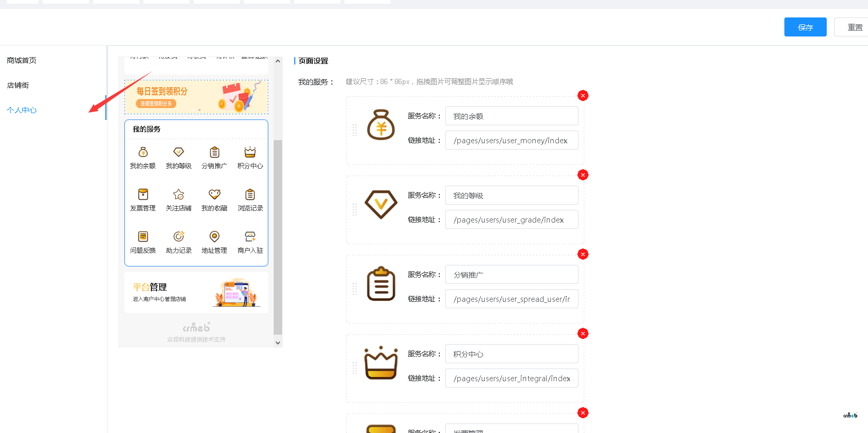Edit service name field containing 我的等级
Image resolution: width=868 pixels, height=433 pixels.
click(511, 195)
